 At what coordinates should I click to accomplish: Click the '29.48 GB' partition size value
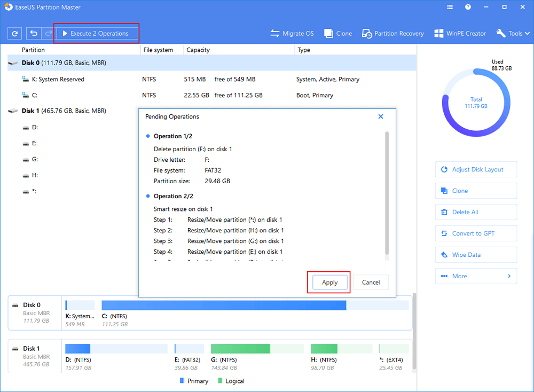(217, 181)
